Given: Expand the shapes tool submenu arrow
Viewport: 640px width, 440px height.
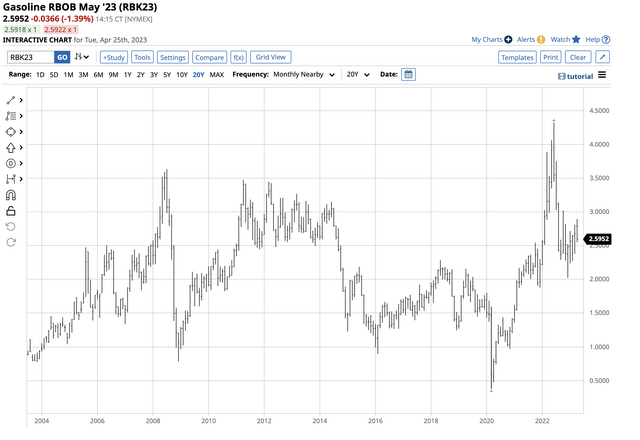Looking at the screenshot, I should [21, 132].
